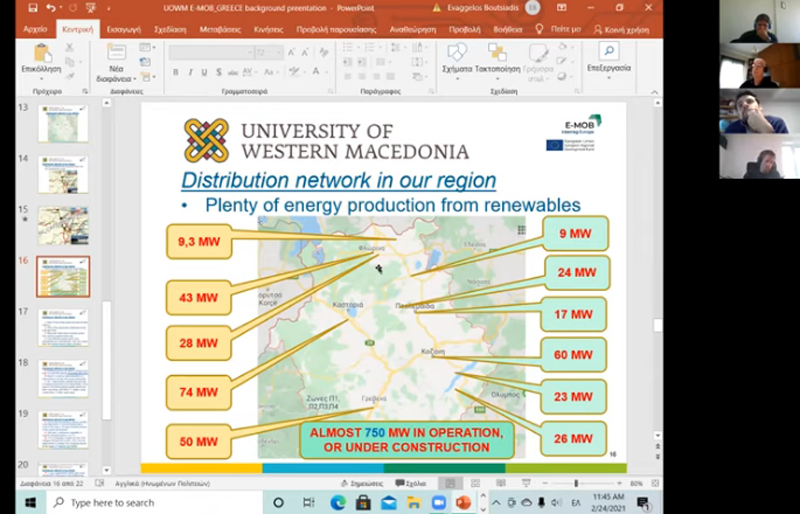Click the 60 MW callout box
The width and height of the screenshot is (800, 514).
573,355
